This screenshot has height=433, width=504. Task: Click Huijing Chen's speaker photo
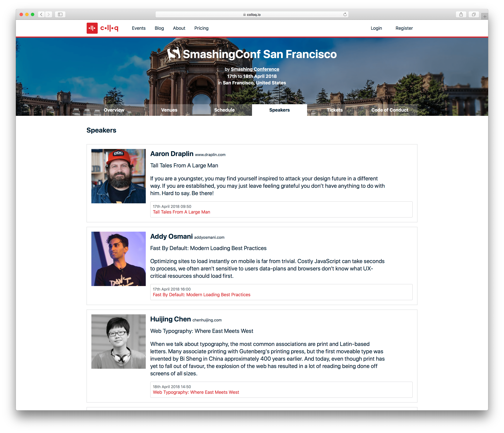tap(118, 341)
